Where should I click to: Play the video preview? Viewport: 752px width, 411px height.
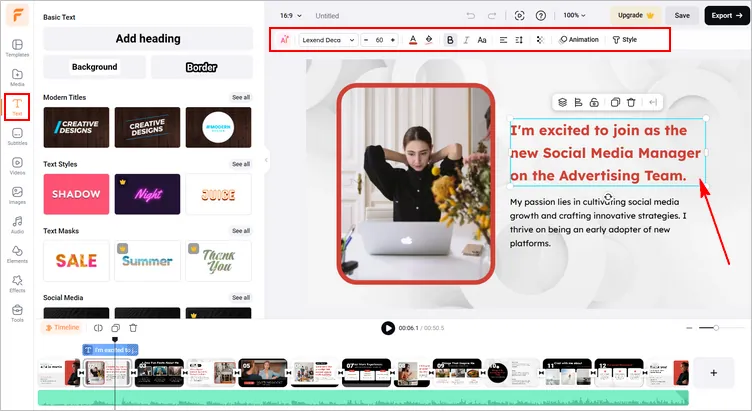pos(388,328)
